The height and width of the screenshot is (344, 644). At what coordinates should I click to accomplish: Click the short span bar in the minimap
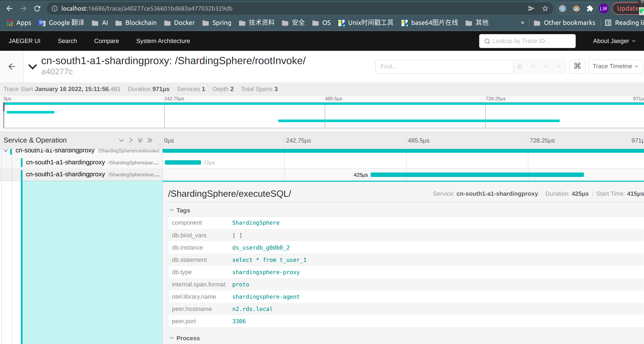click(30, 112)
